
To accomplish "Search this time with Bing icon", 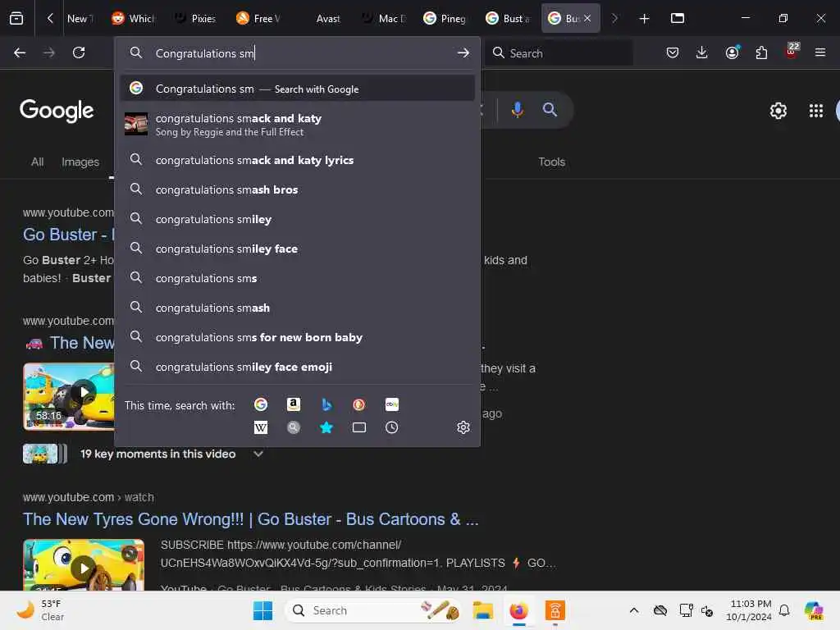I will [326, 404].
